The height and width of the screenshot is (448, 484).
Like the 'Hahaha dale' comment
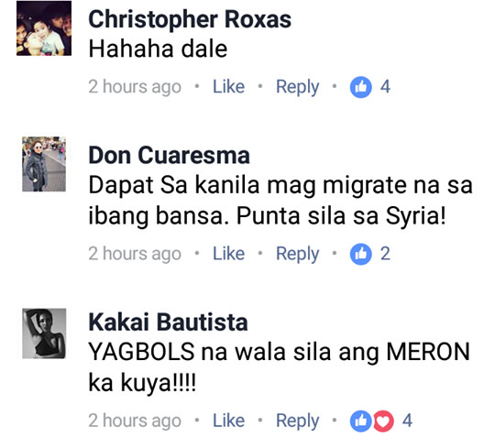229,86
